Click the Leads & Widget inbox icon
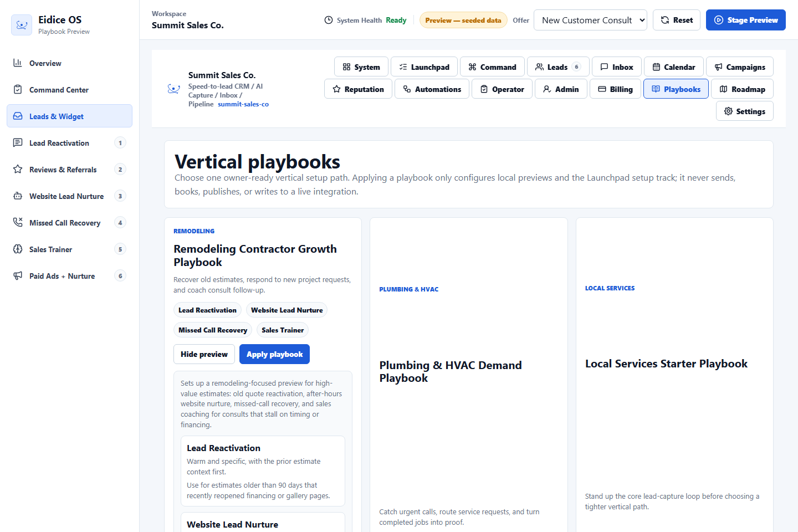Screen dimensions: 798x532 point(18,116)
